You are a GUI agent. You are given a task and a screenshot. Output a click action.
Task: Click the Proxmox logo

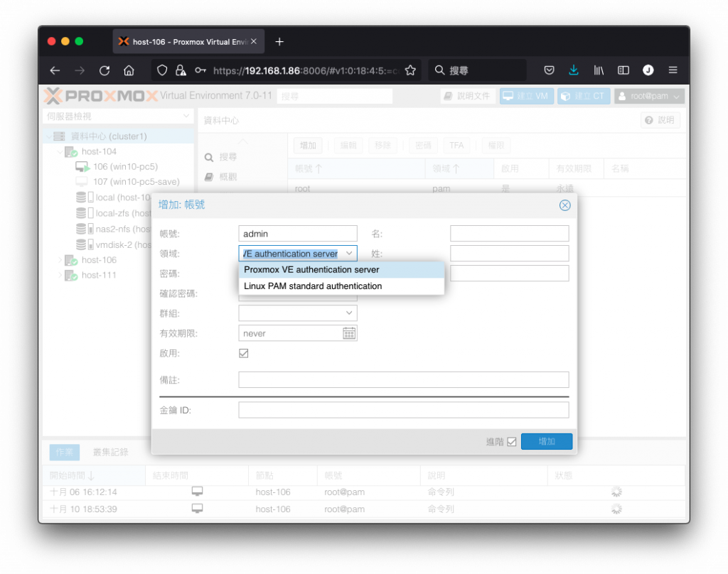tap(101, 96)
